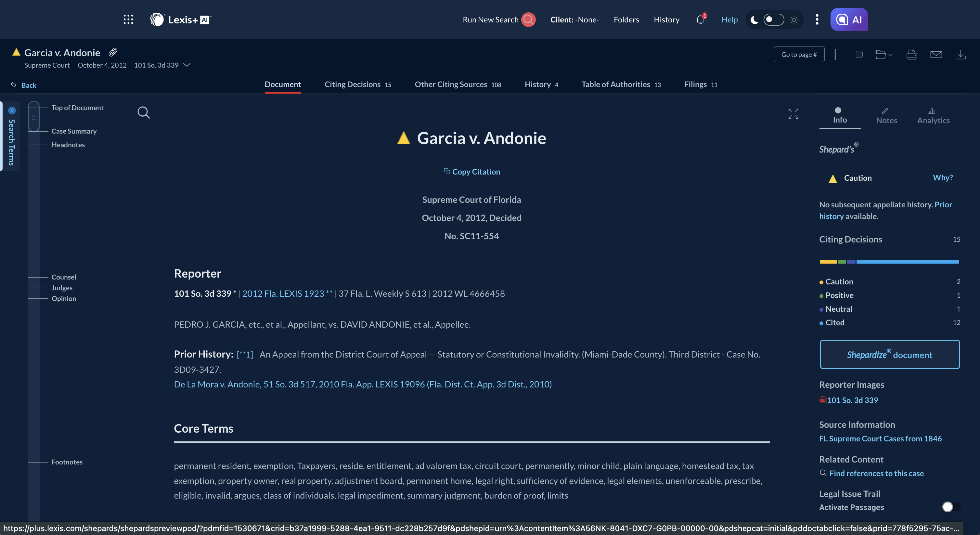Click the paperclip icon beside Garcia v. Andonie
980x535 pixels.
[113, 52]
